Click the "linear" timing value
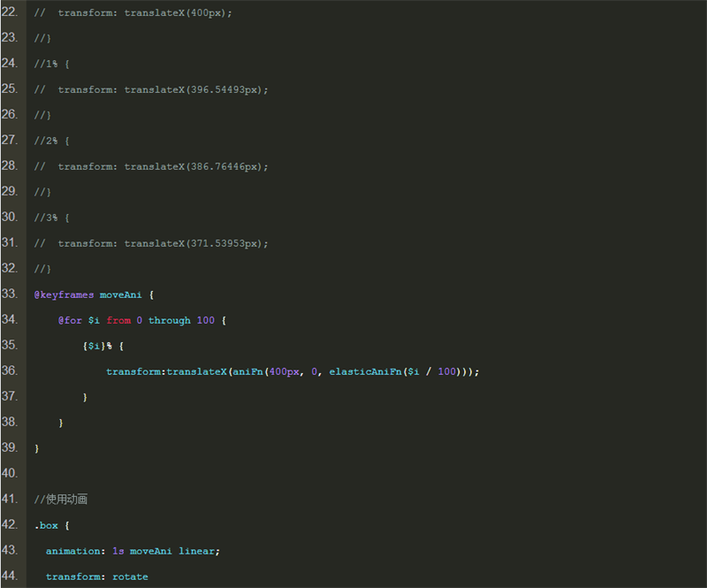 (x=196, y=551)
